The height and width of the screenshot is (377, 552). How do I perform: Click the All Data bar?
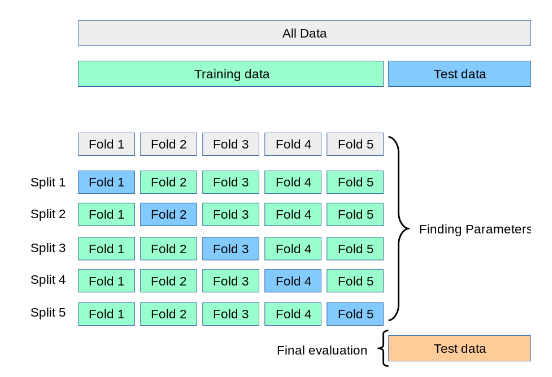tap(304, 33)
